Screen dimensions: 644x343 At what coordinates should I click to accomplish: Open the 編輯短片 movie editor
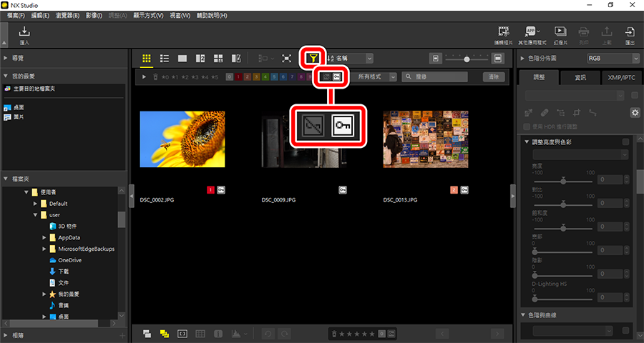503,31
